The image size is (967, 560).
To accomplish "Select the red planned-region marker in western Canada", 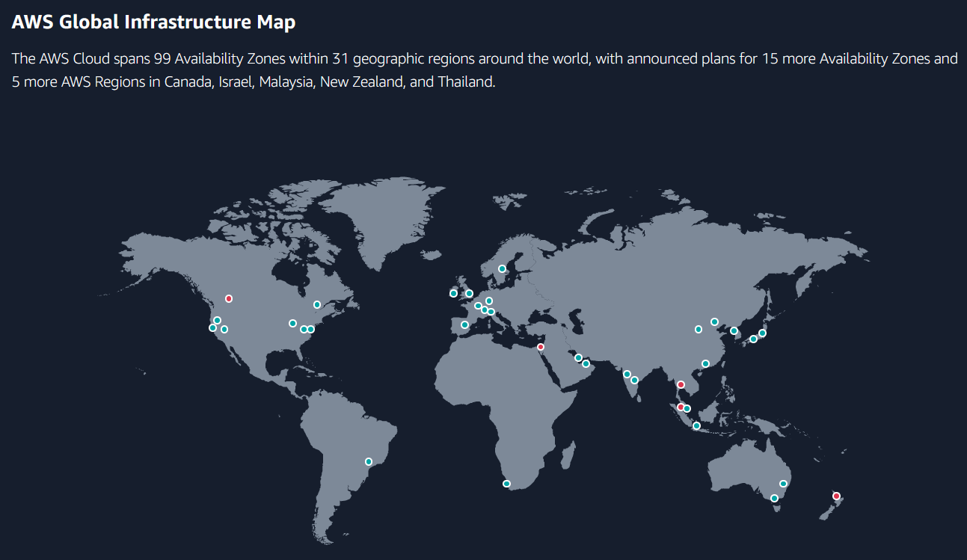I will [229, 298].
